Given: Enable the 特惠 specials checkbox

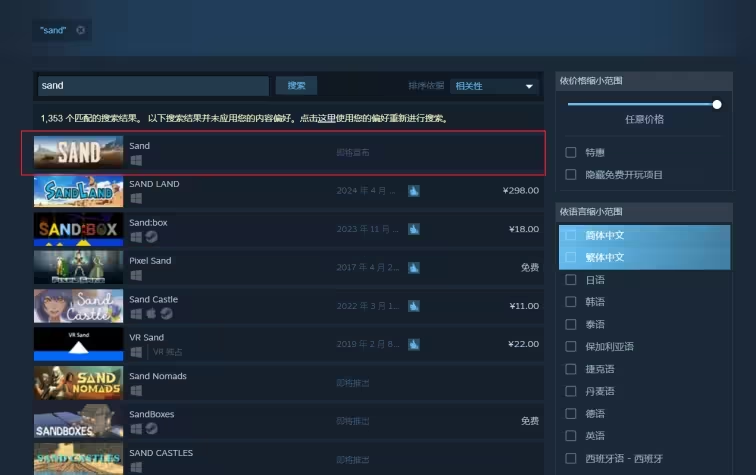Looking at the screenshot, I should 571,152.
